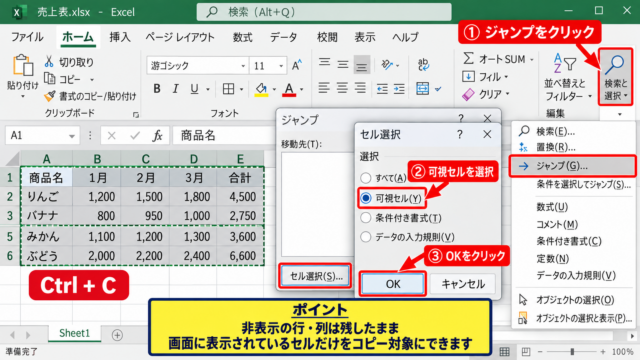
Task: Select the 条件付き書式(T) radio button
Action: click(x=366, y=218)
